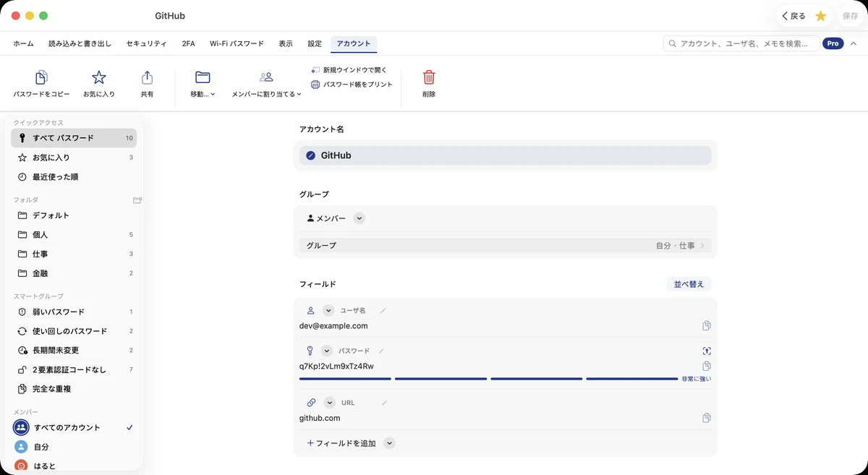This screenshot has height=475, width=868.
Task: Expand the メンバー dropdown chevron
Action: 359,218
